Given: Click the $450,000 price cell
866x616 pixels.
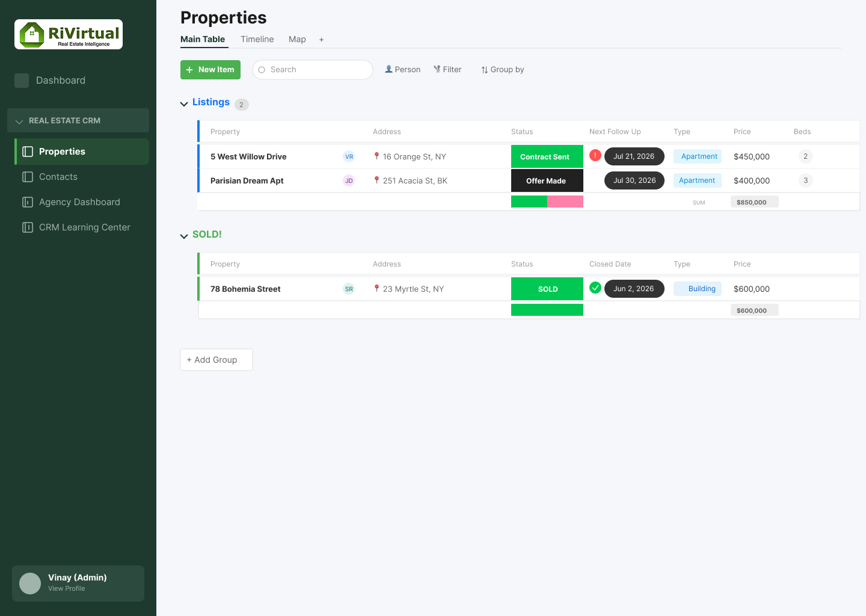Looking at the screenshot, I should [752, 156].
